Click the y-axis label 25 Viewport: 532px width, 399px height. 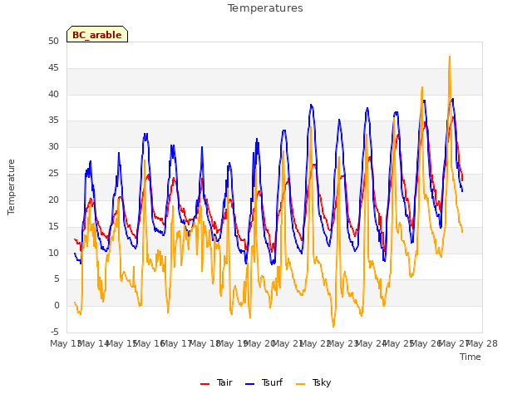[53, 174]
